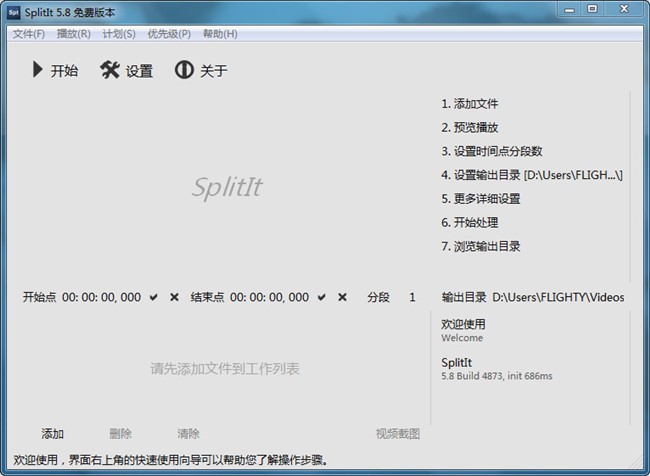The image size is (650, 476).
Task: Open the 计划(S) menu
Action: coord(119,34)
